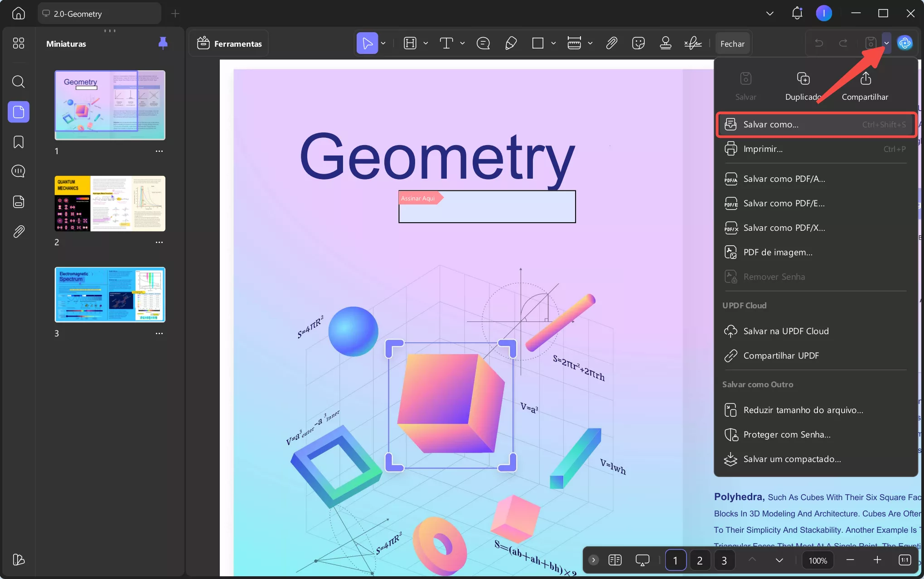Open the bookmarks panel icon

[18, 142]
